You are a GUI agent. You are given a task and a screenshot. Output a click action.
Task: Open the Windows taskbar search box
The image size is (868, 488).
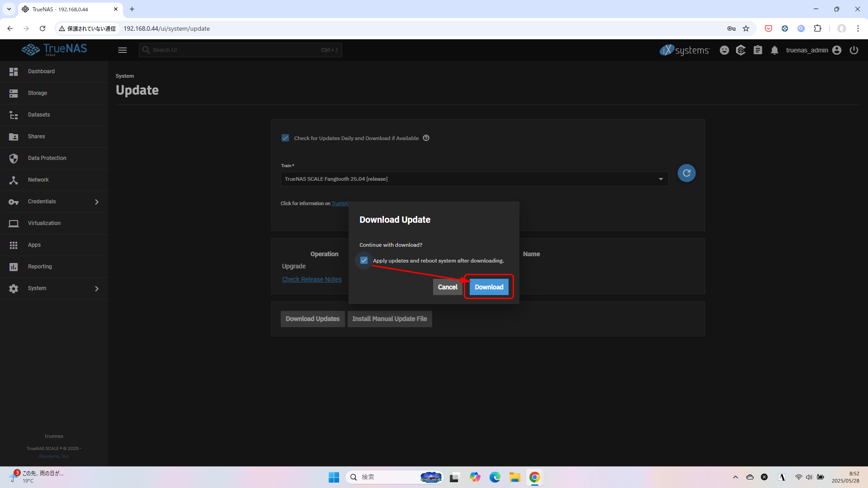394,477
